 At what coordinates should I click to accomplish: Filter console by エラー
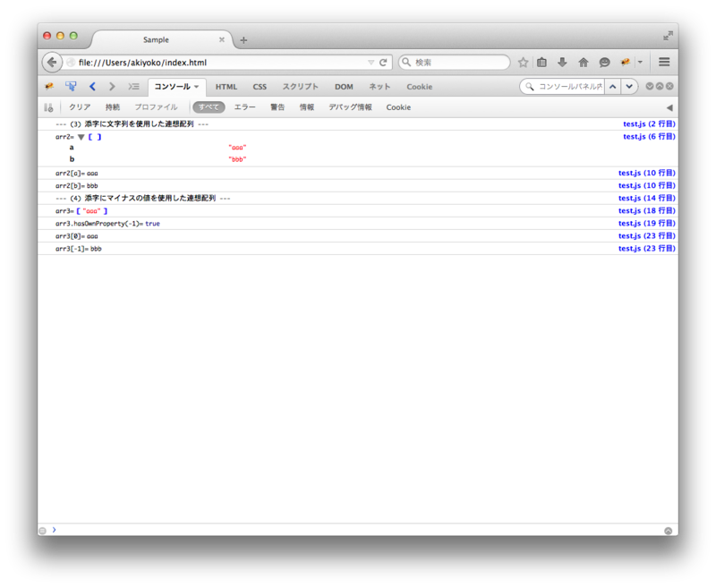tap(244, 107)
